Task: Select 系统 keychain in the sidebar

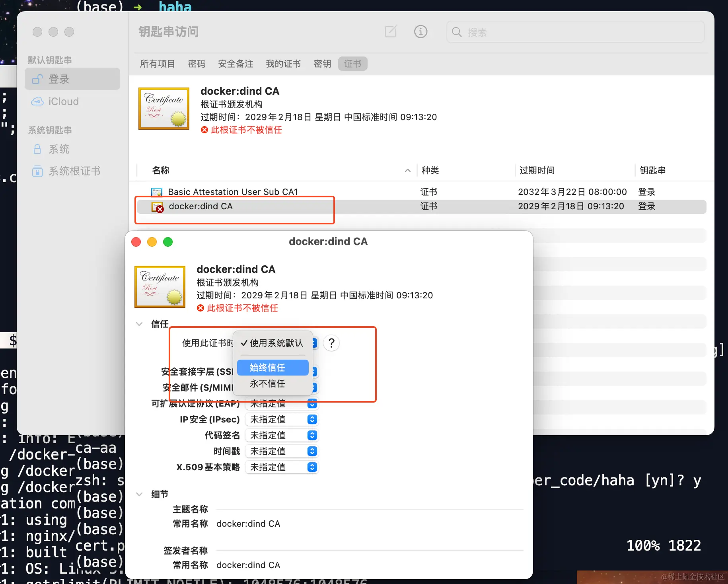Action: click(72, 149)
